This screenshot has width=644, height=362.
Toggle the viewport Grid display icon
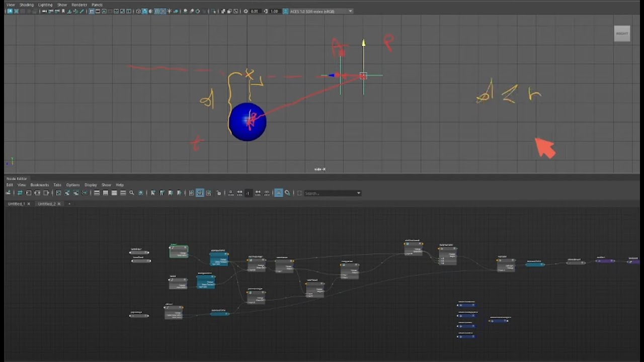click(92, 11)
